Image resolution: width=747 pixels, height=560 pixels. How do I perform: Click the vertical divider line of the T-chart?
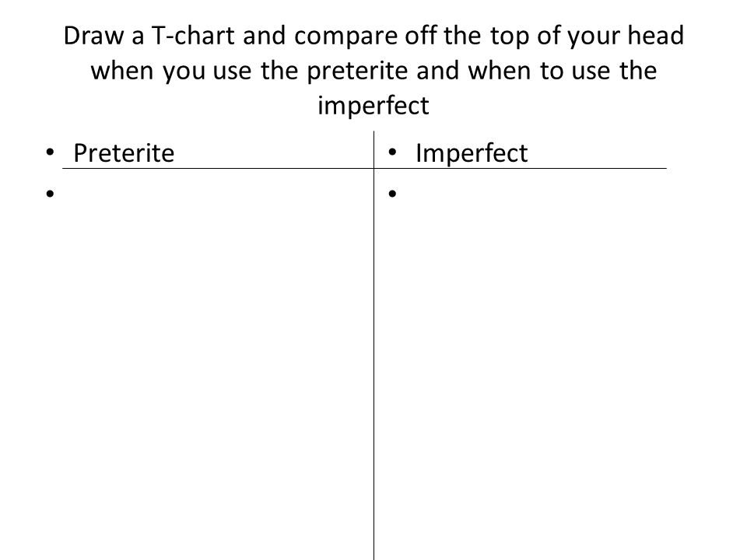[x=374, y=345]
